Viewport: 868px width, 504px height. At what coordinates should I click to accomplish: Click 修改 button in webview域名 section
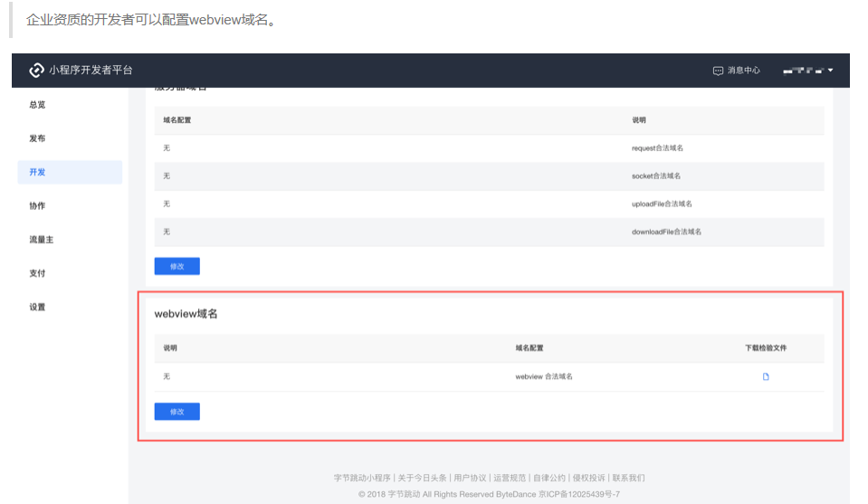coord(177,412)
